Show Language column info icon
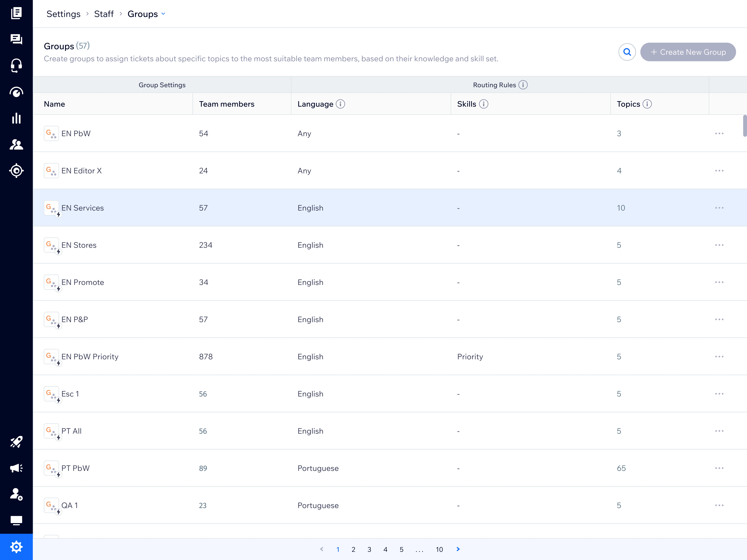 point(340,104)
